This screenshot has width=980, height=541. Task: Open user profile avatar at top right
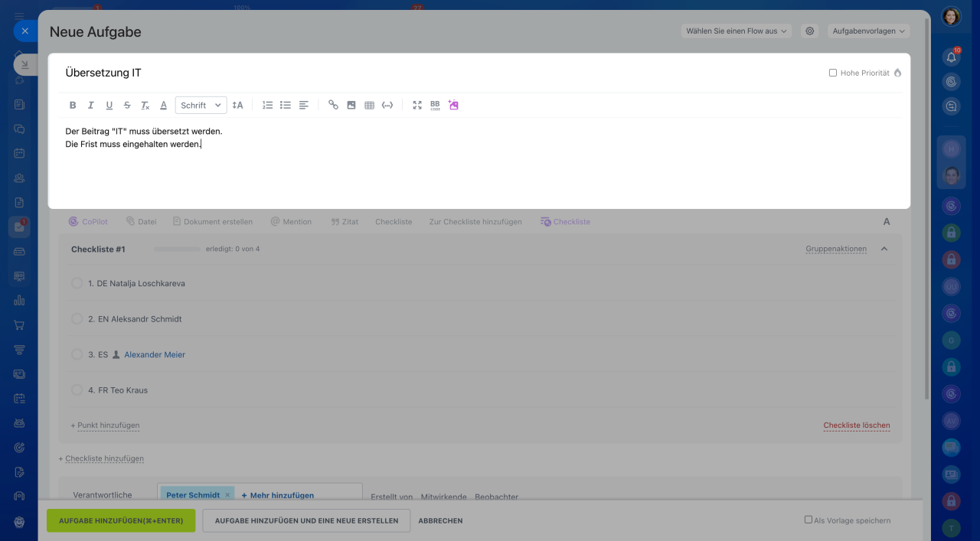click(x=952, y=16)
